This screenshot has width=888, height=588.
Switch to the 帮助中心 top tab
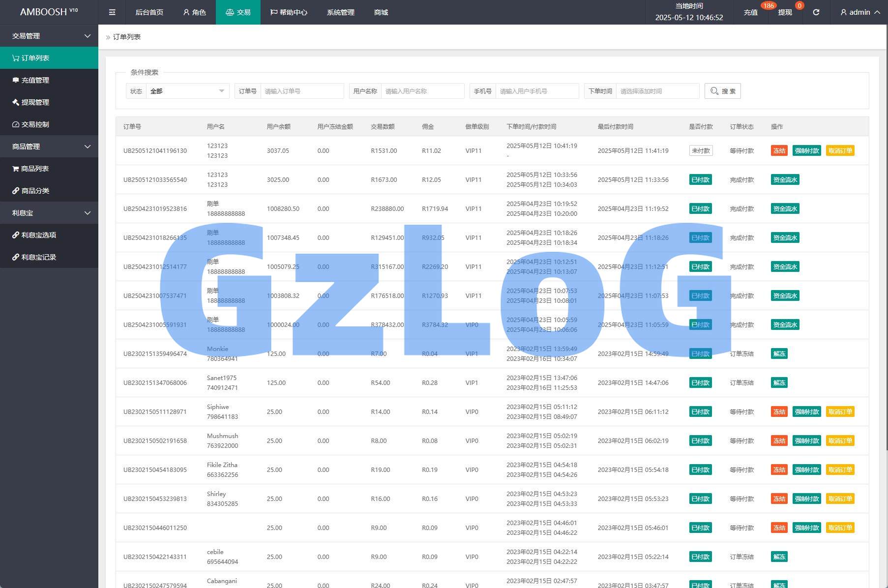click(289, 12)
